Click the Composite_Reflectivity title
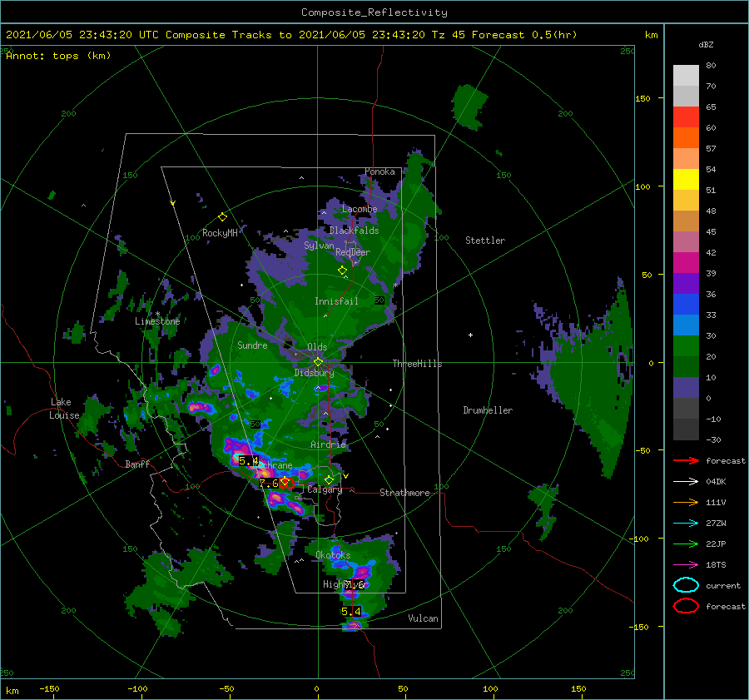 coord(374,12)
